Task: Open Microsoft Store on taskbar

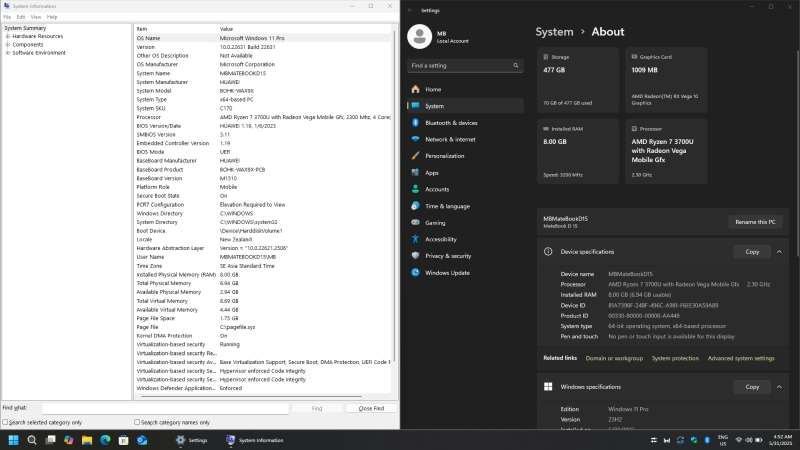Action: pos(123,440)
